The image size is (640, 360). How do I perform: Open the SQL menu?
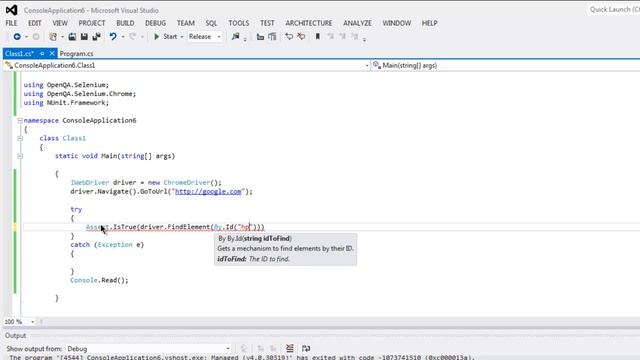click(x=211, y=23)
